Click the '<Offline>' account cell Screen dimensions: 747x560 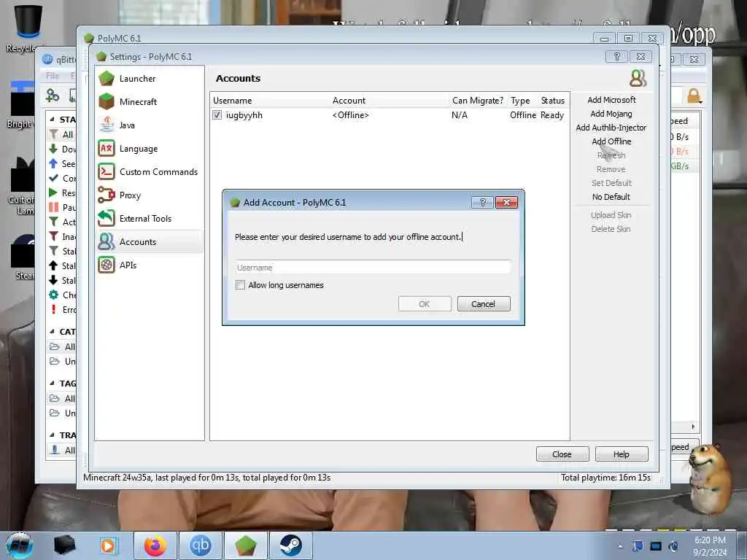[350, 115]
